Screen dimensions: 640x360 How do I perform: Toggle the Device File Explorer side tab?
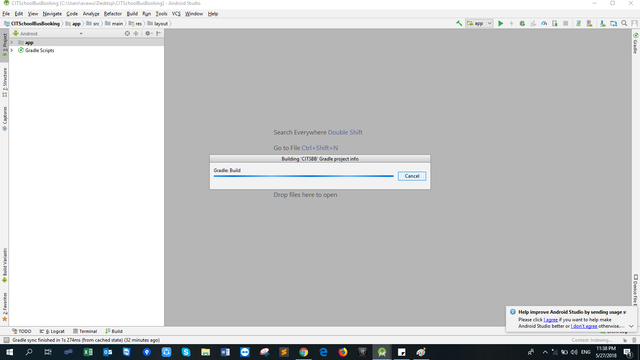636,289
